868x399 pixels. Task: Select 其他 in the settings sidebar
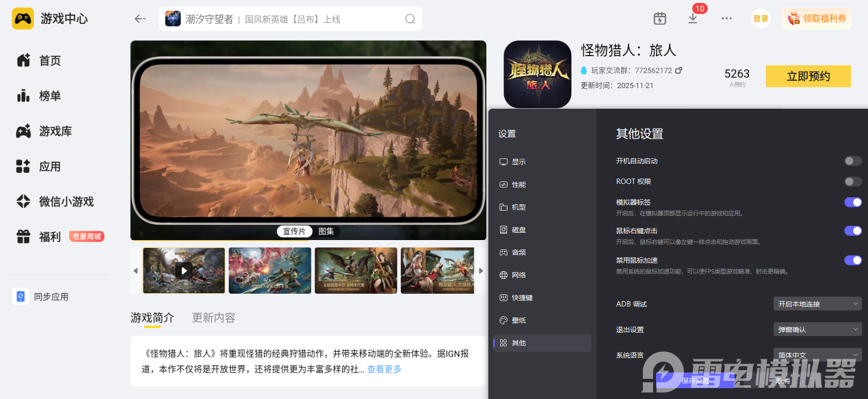pos(542,343)
